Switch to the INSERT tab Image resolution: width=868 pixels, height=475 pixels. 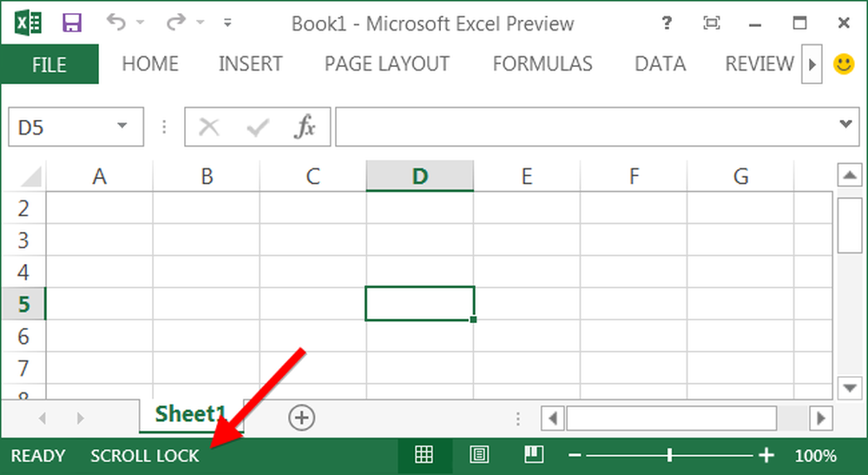(250, 63)
